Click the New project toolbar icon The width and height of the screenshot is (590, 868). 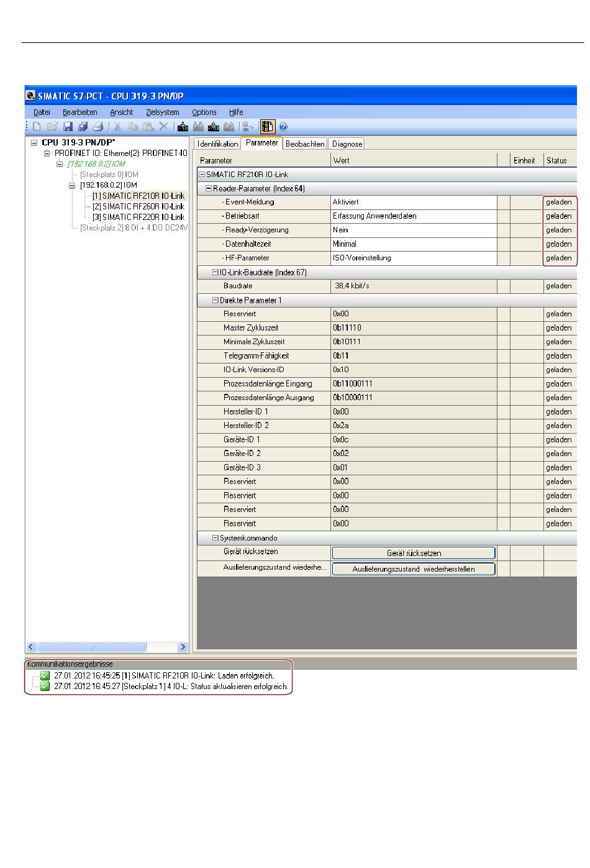tap(37, 127)
